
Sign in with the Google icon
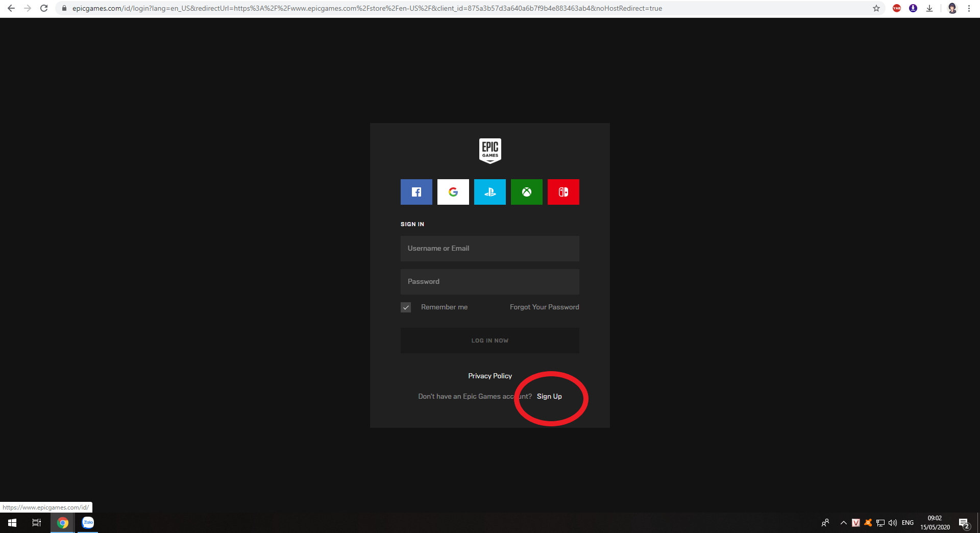[453, 192]
